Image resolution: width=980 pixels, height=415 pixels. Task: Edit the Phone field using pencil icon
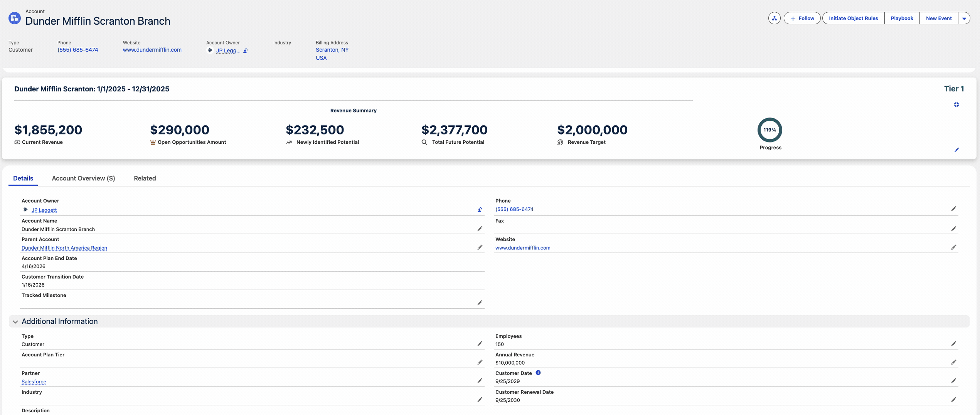(953, 209)
